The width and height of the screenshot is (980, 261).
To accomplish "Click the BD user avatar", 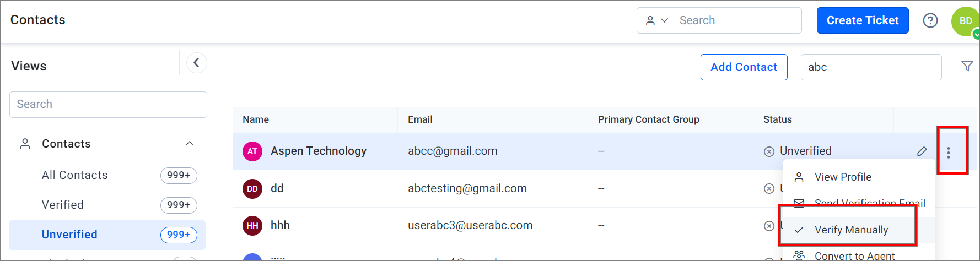I will (966, 21).
